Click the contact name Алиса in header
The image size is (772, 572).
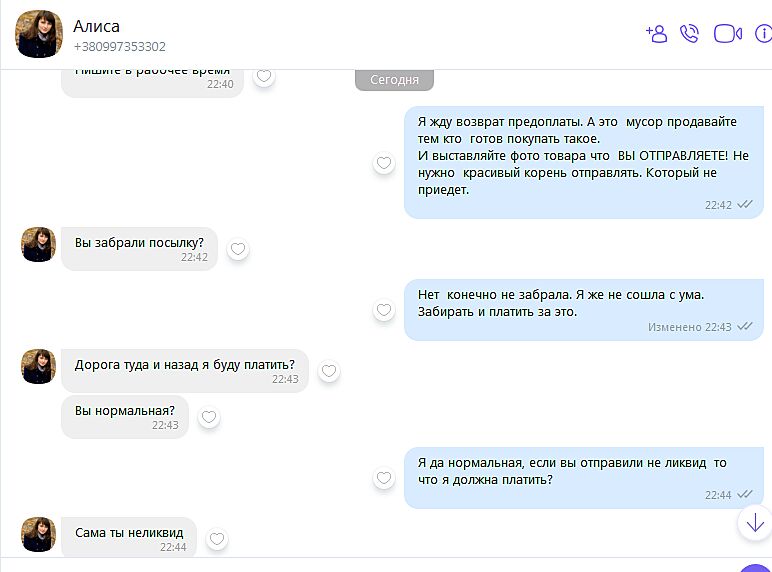coord(96,26)
